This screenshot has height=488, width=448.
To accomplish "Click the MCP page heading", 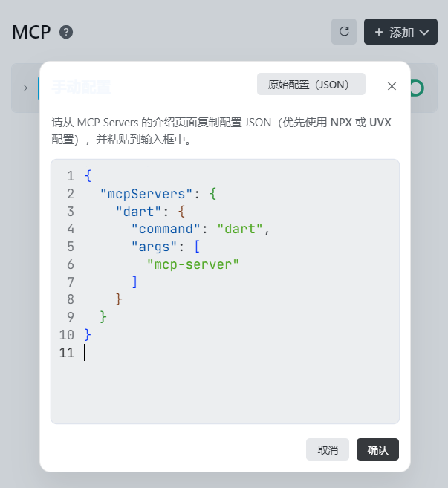I will [31, 32].
